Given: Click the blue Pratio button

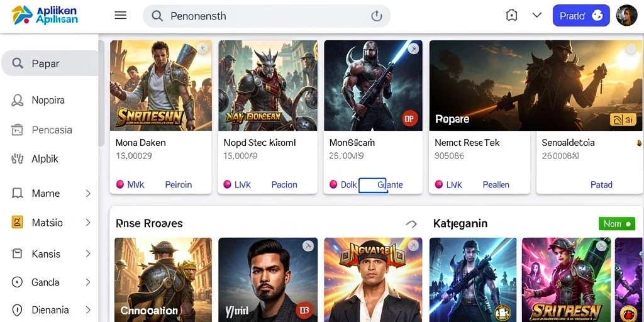Looking at the screenshot, I should coord(581,16).
